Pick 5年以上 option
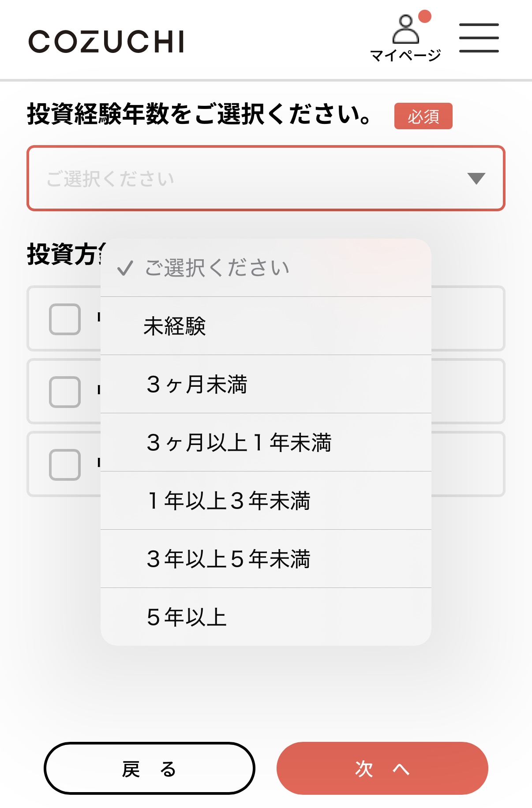This screenshot has height=808, width=532. point(187,617)
